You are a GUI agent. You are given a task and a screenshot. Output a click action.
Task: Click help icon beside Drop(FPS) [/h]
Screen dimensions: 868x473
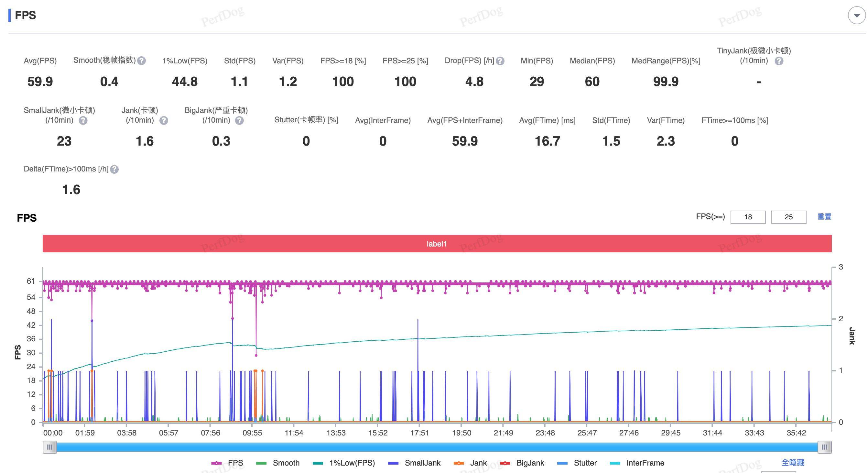500,61
